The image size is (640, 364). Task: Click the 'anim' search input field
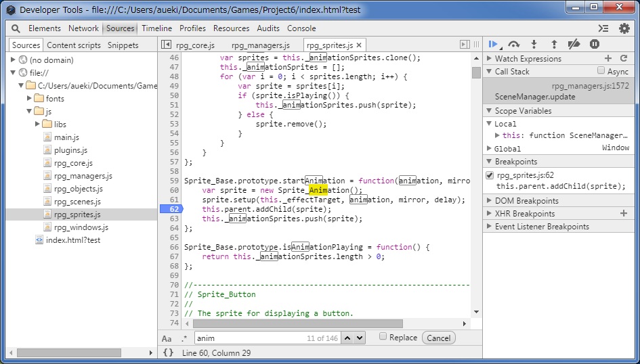247,338
